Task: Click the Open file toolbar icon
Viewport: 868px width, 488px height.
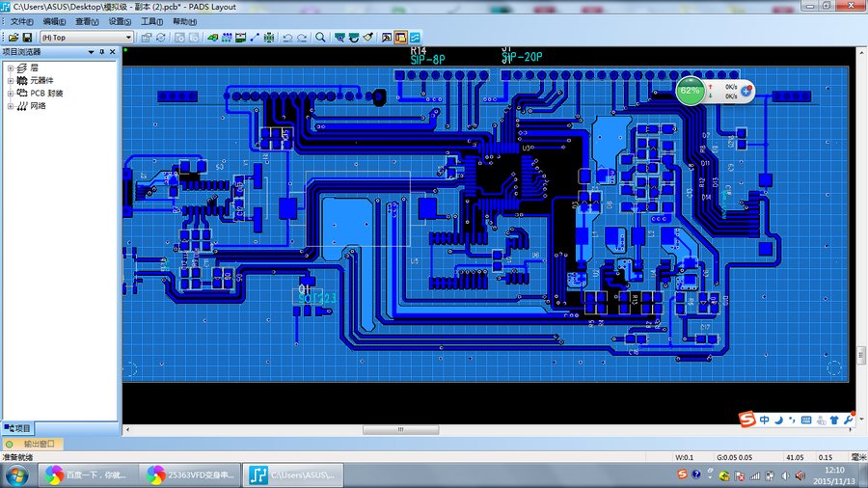Action: (14, 38)
